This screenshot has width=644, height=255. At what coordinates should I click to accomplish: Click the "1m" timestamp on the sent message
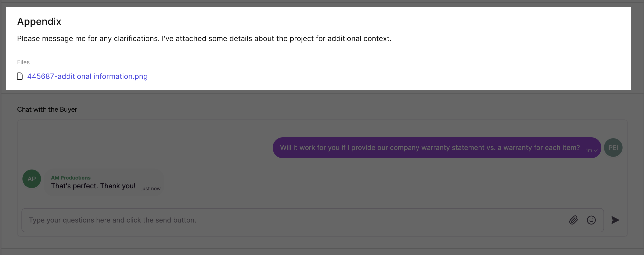589,151
